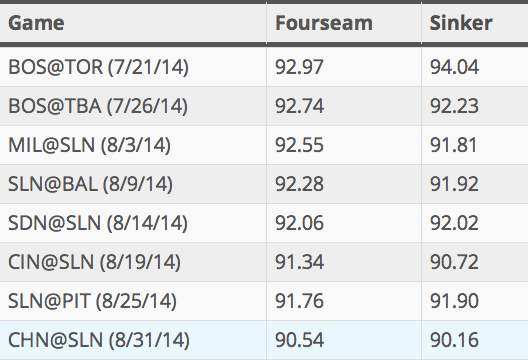Click the highlighted CHN@SLN (8/31/14) row

pos(264,340)
